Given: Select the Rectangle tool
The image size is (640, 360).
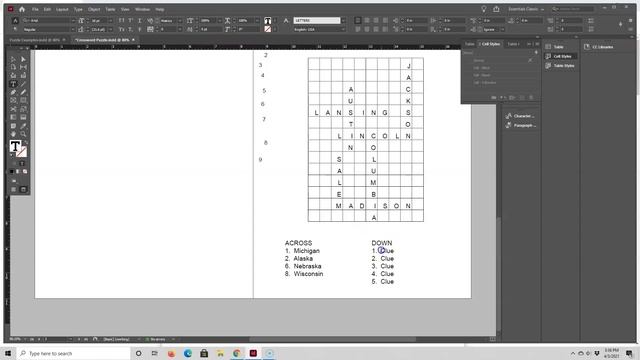Looking at the screenshot, I should point(23,100).
